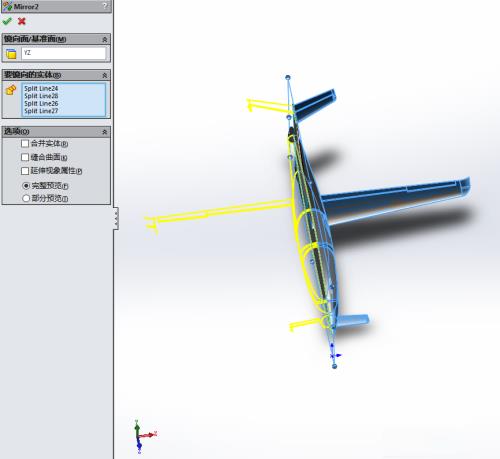The width and height of the screenshot is (500, 459).
Task: Collapse the 镜向面/基准面 section
Action: pos(105,39)
